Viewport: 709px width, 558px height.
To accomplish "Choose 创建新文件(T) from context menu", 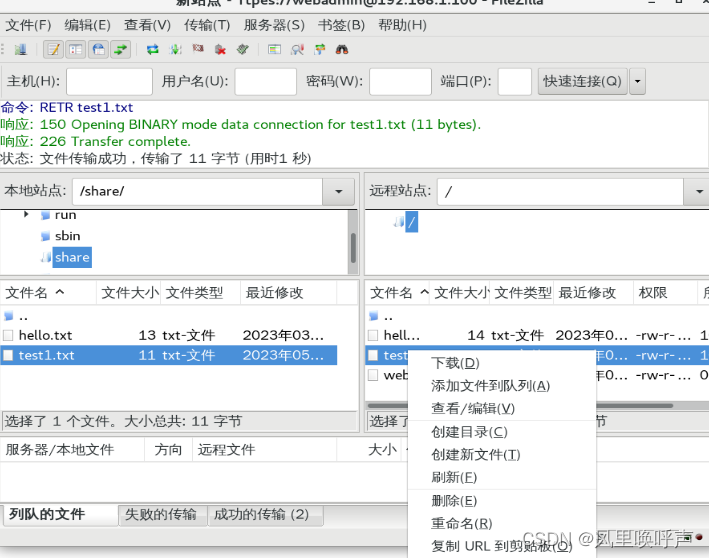I will (502, 454).
